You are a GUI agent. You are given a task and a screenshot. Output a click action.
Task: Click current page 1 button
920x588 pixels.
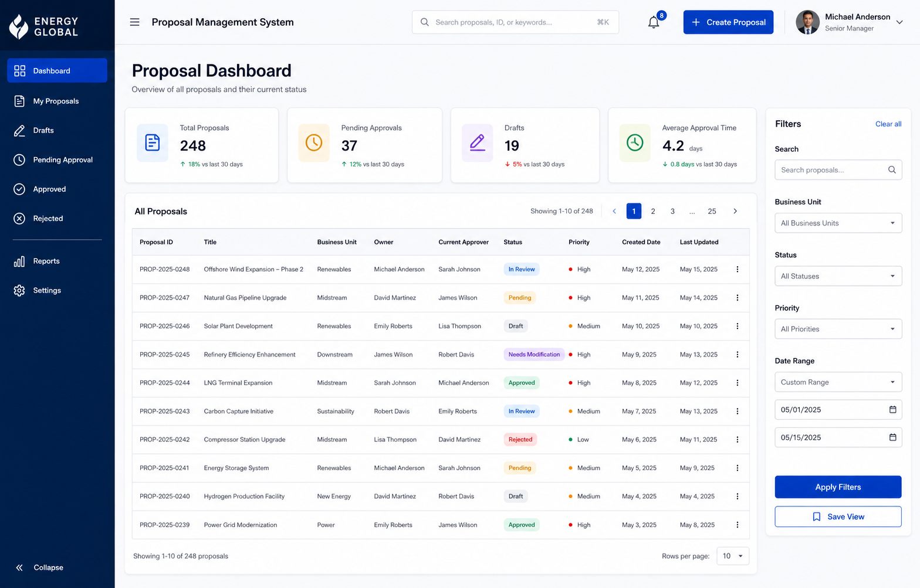coord(634,211)
